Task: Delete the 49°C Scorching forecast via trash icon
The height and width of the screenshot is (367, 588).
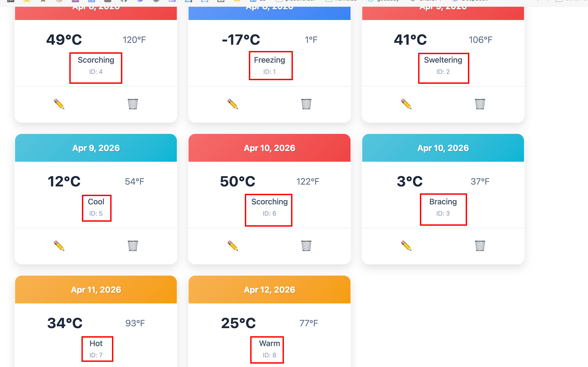Action: pyautogui.click(x=133, y=104)
